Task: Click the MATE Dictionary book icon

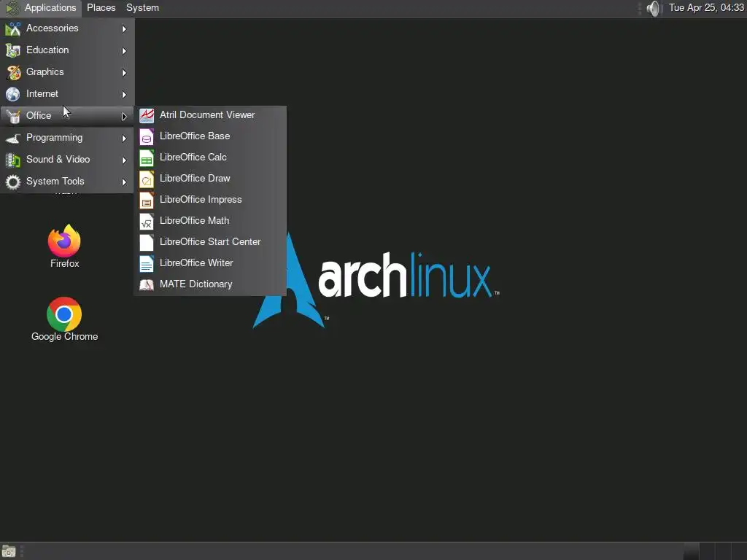Action: coord(146,285)
